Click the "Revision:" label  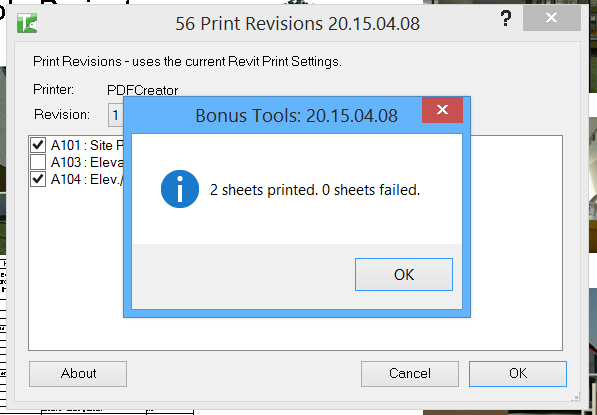(x=62, y=114)
